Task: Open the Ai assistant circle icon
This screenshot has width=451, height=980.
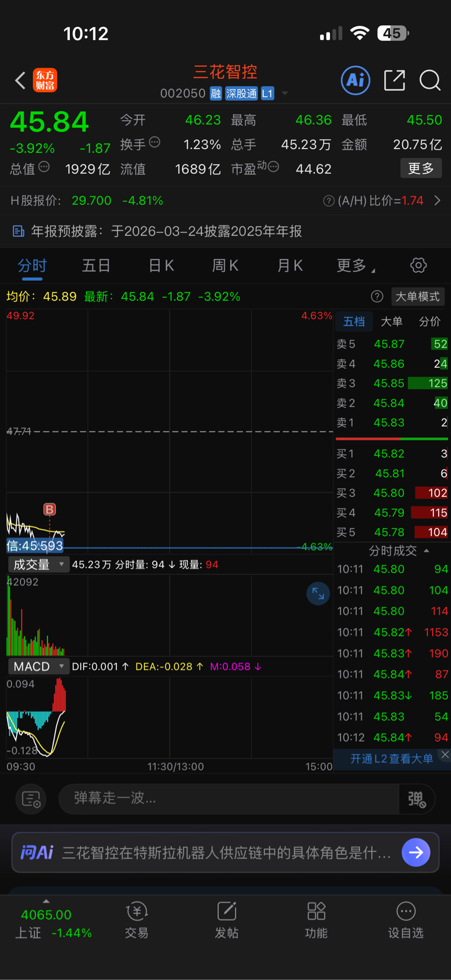Action: pyautogui.click(x=355, y=80)
